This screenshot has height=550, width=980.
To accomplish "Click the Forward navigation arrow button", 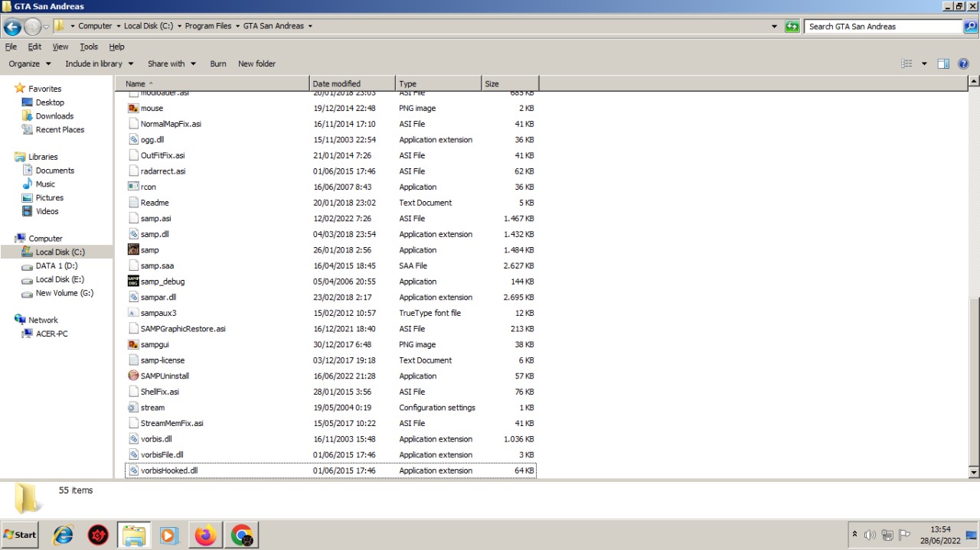I will point(32,27).
